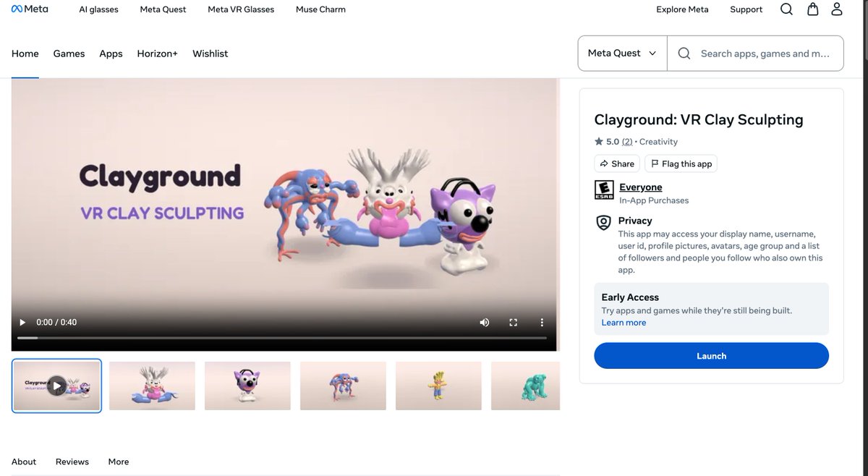Launch the Clayground app
The height and width of the screenshot is (476, 868).
coord(711,356)
